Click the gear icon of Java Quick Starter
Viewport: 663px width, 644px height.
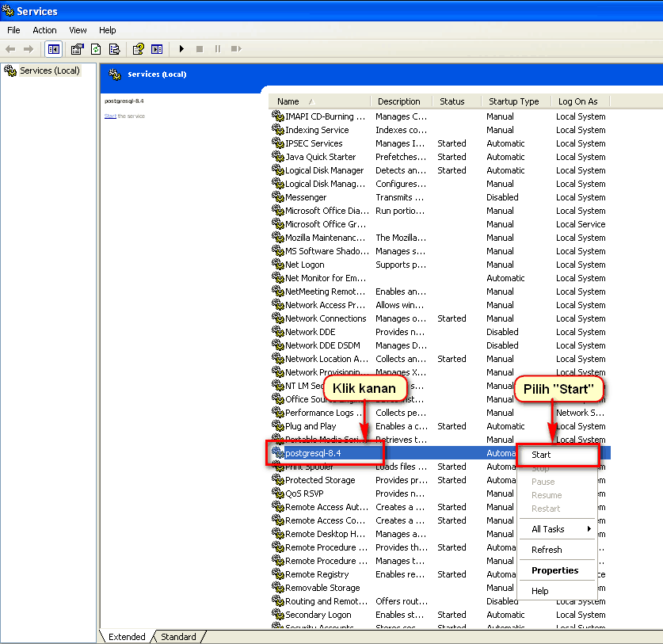point(277,157)
